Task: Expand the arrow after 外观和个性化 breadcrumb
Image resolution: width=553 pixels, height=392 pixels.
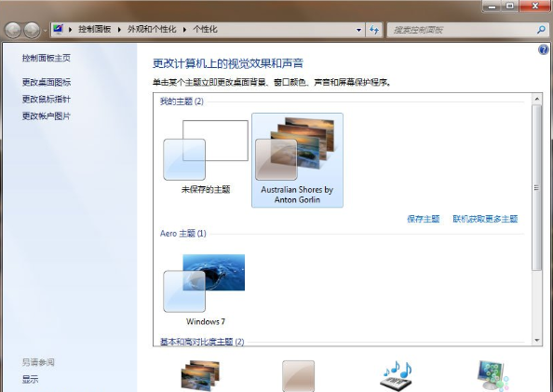Action: [x=184, y=30]
